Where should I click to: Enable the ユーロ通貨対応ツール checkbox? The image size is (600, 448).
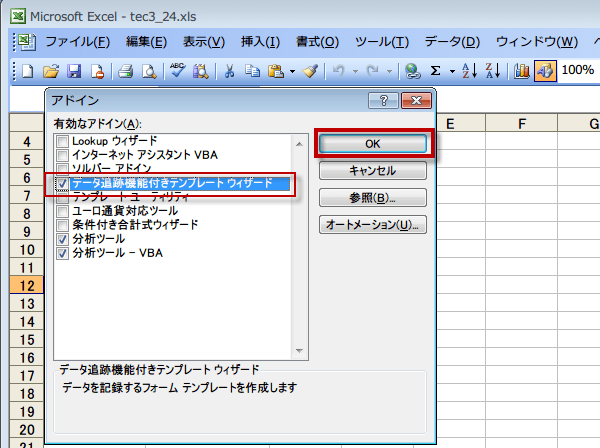(x=62, y=211)
